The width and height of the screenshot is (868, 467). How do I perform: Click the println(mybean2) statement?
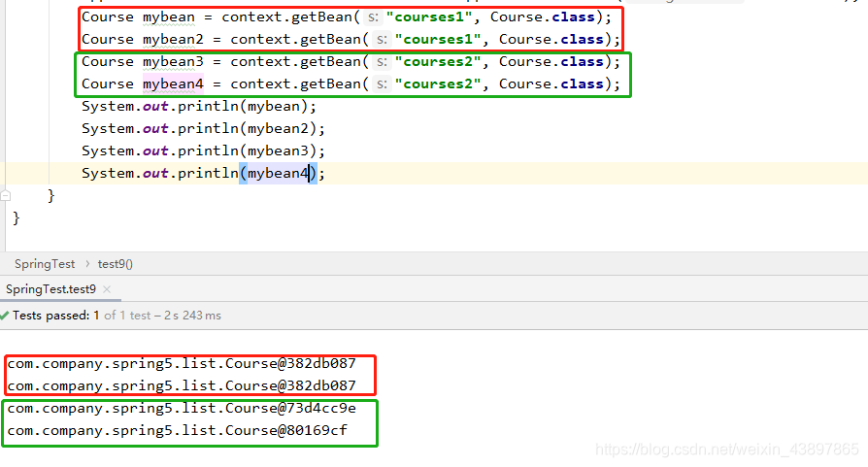(203, 128)
